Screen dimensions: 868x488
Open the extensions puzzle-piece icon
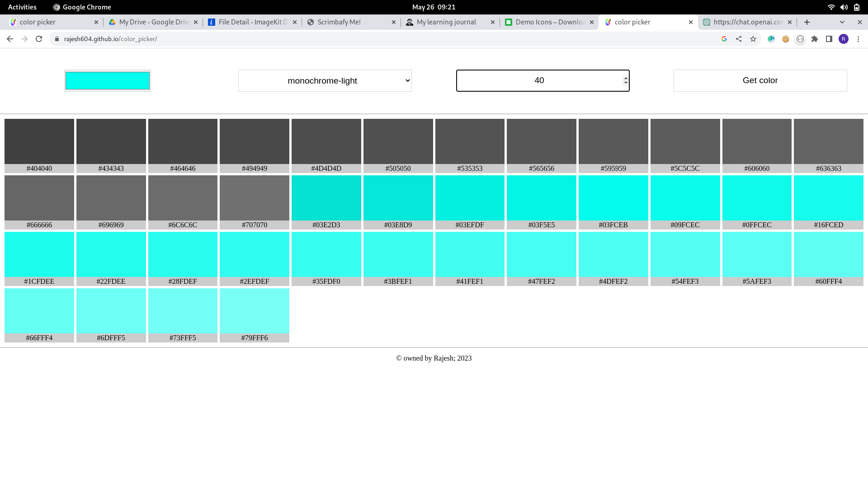click(815, 39)
